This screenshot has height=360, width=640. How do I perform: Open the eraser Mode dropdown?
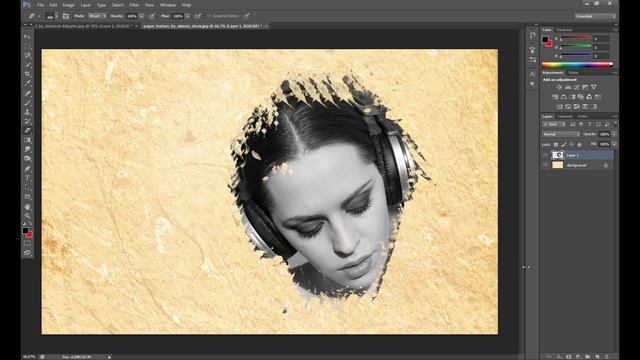97,16
